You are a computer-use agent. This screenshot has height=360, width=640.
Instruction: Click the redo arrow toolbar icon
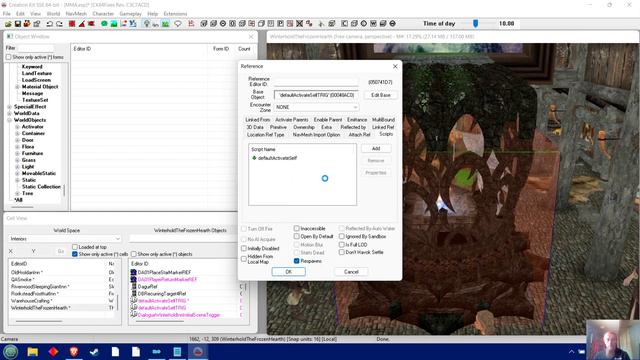click(59, 24)
